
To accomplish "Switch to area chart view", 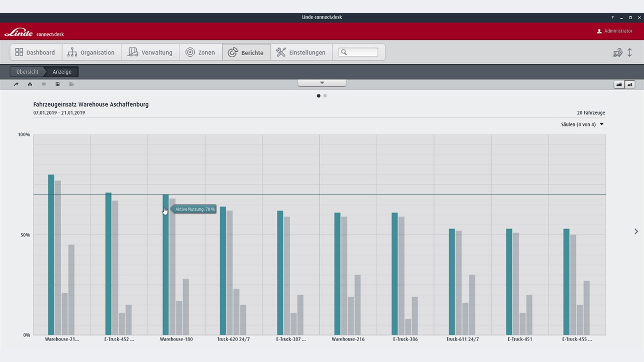I will [x=619, y=84].
